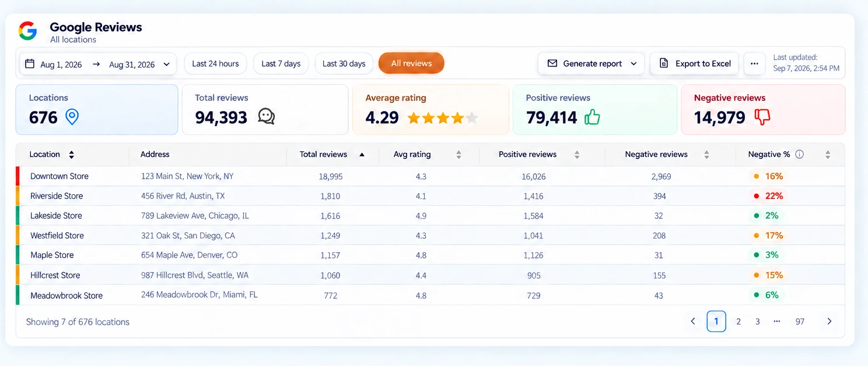Sort by Total reviews ascending arrow
Screen dimensions: 868x366
(x=362, y=155)
